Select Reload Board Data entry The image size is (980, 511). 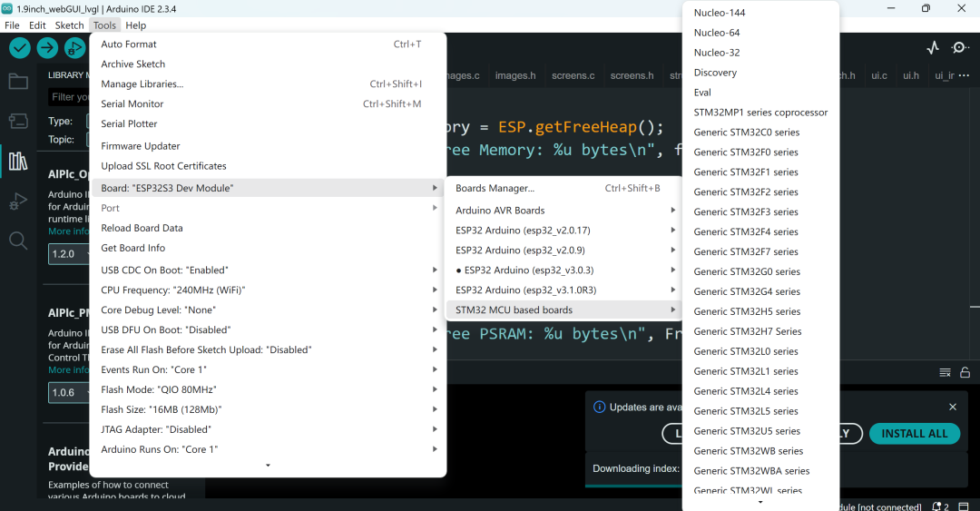(268, 228)
